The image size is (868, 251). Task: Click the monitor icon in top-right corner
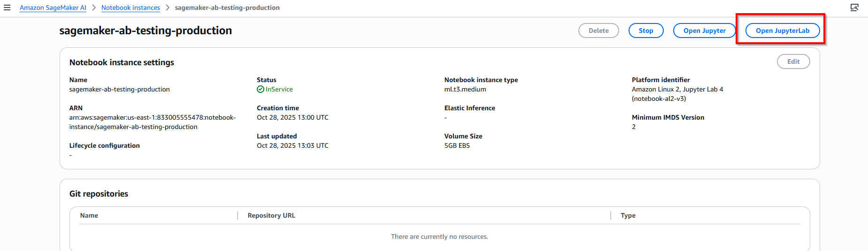pos(854,8)
